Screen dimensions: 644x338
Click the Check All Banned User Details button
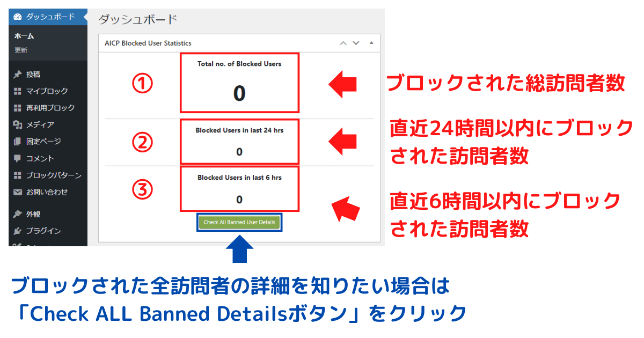[x=239, y=222]
